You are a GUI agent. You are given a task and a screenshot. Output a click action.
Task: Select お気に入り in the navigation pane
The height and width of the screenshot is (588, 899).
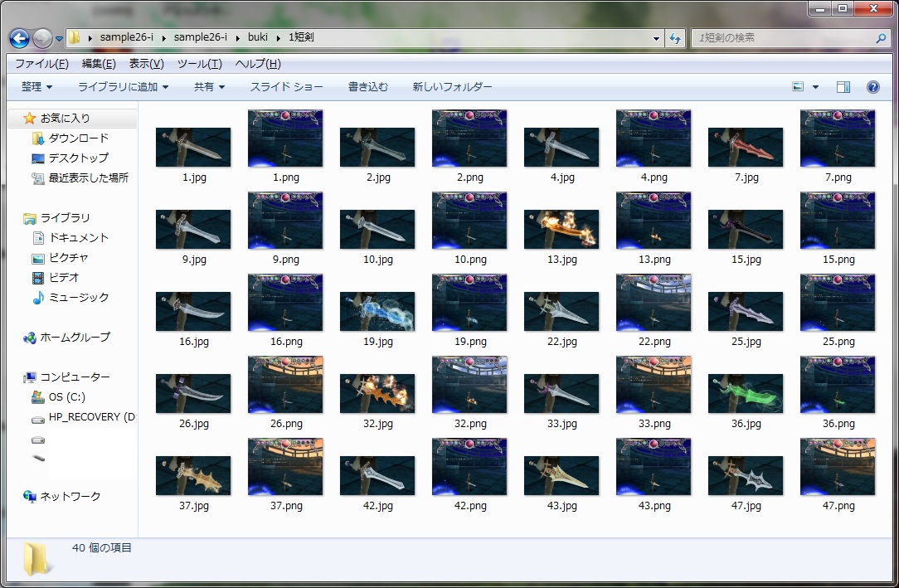click(x=65, y=118)
